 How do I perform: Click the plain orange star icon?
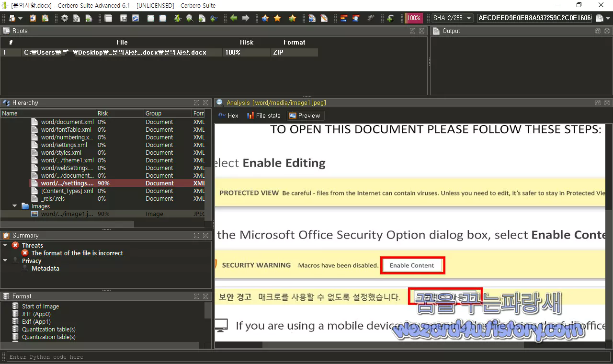pos(277,18)
